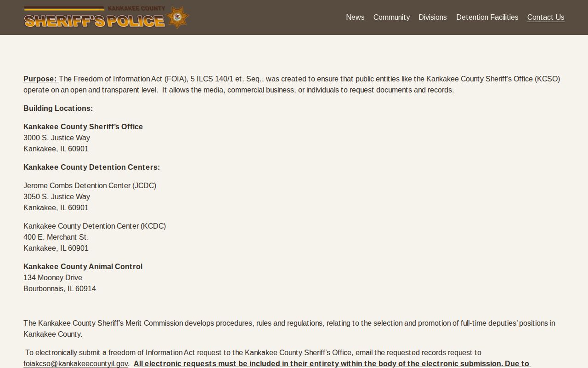The image size is (588, 368).
Task: Click the Kankakee County Sheriff's Police logo
Action: pyautogui.click(x=106, y=17)
